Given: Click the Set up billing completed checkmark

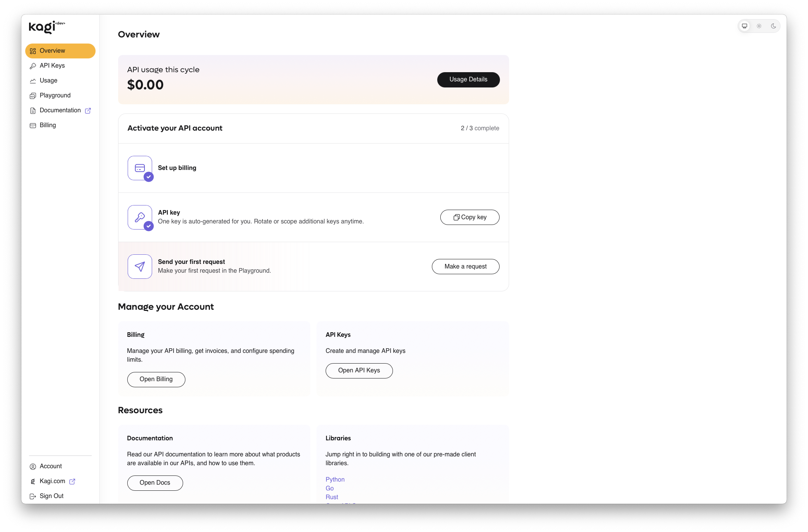Looking at the screenshot, I should click(149, 177).
